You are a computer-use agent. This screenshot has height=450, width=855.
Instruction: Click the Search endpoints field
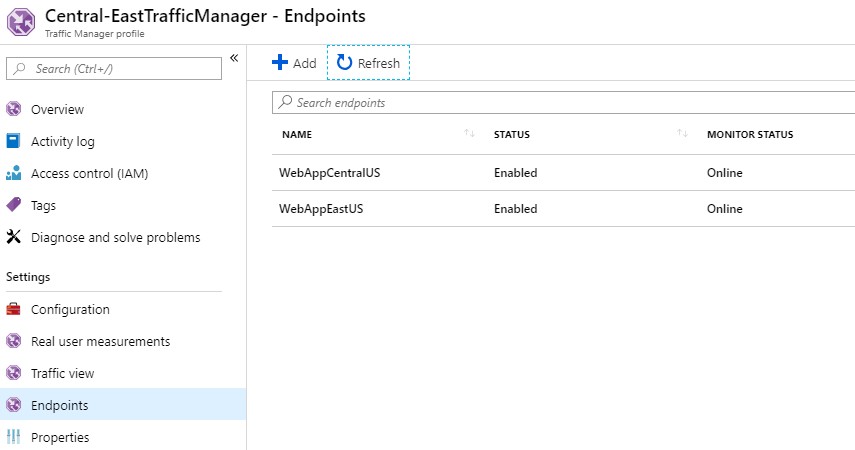[x=563, y=103]
